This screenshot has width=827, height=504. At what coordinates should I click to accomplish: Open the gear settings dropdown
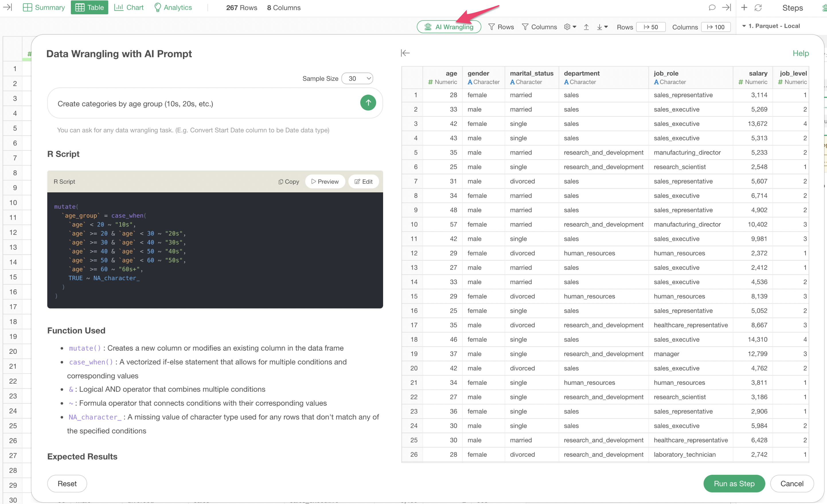click(570, 27)
